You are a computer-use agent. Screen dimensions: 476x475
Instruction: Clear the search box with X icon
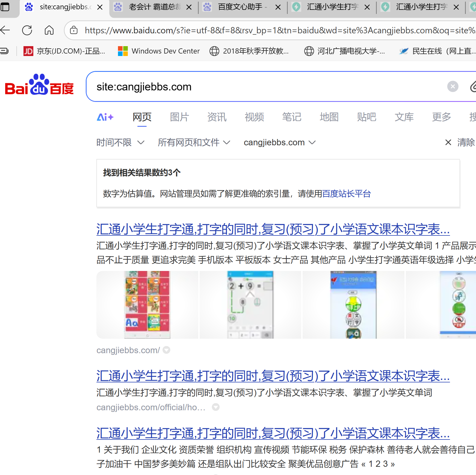pyautogui.click(x=453, y=87)
